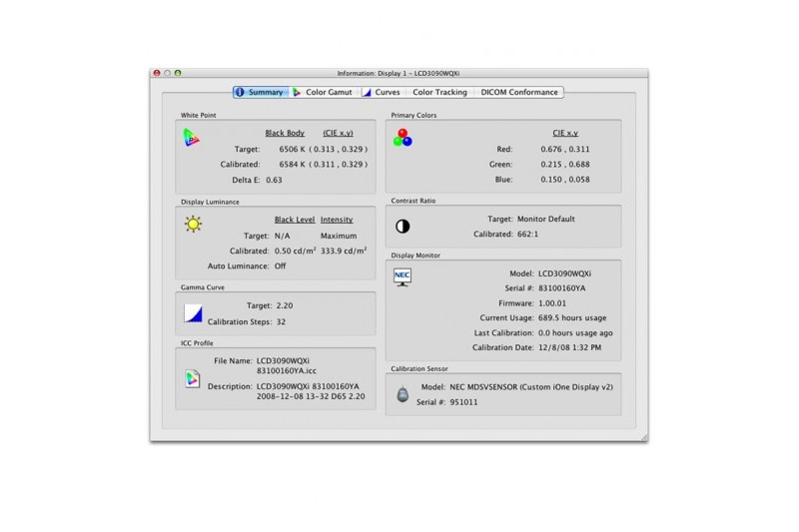Click the target intensity 'Maximum' value

[x=339, y=236]
